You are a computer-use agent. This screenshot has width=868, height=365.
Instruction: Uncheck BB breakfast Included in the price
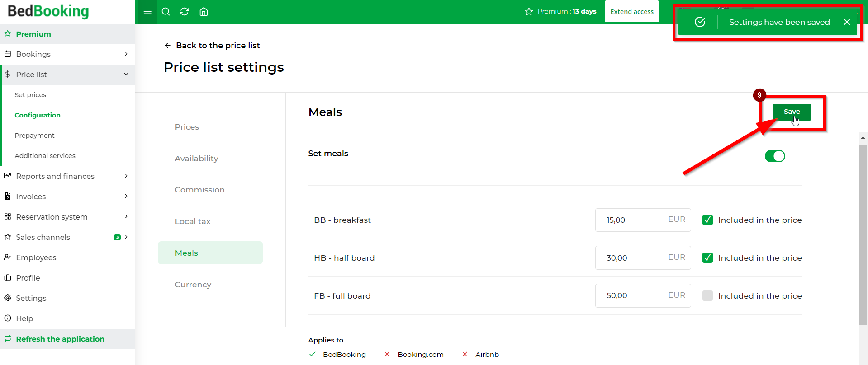coord(708,220)
